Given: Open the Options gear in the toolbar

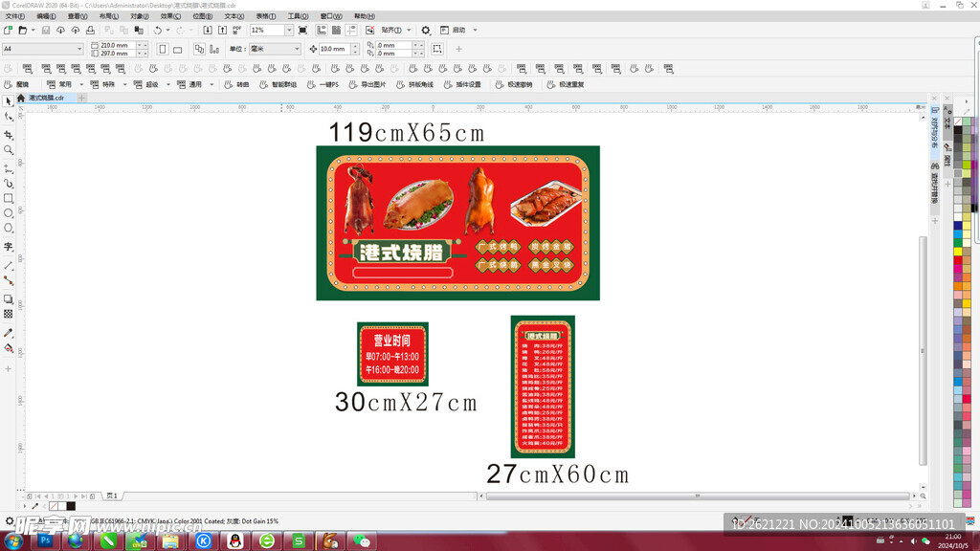Looking at the screenshot, I should point(426,31).
